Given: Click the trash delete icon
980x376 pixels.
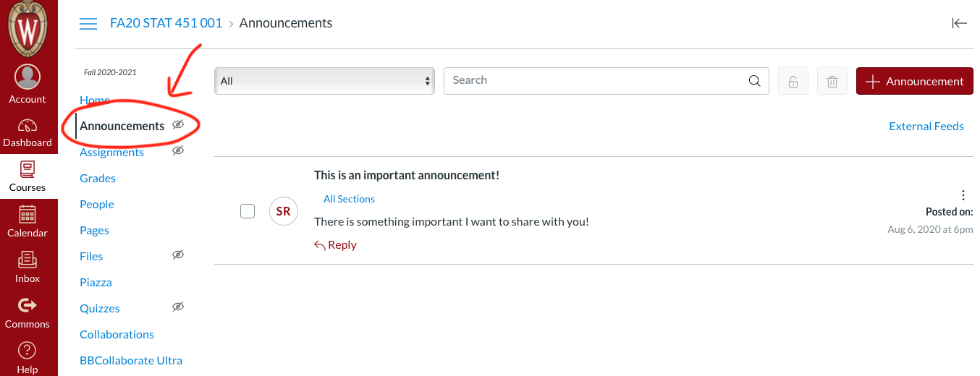Looking at the screenshot, I should pyautogui.click(x=832, y=81).
